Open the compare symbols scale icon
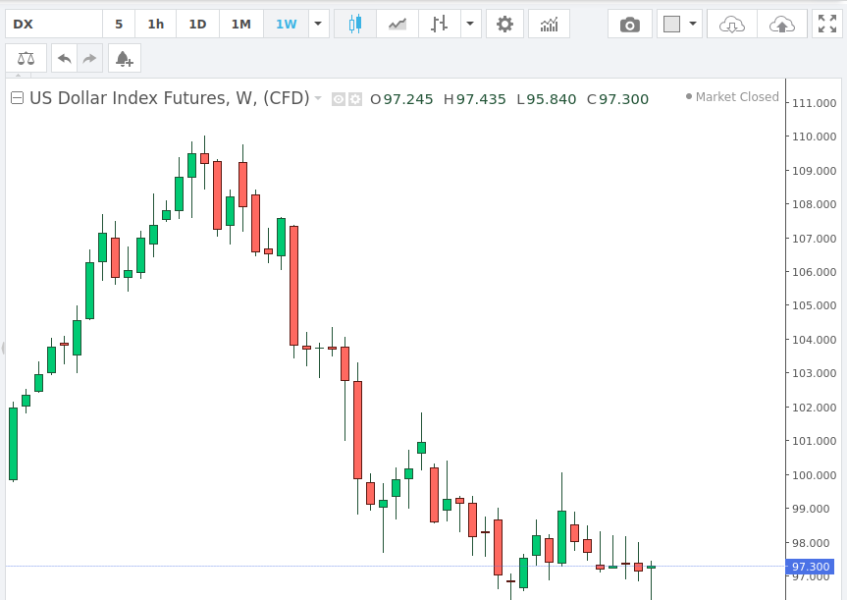This screenshot has width=848, height=600. (26, 59)
